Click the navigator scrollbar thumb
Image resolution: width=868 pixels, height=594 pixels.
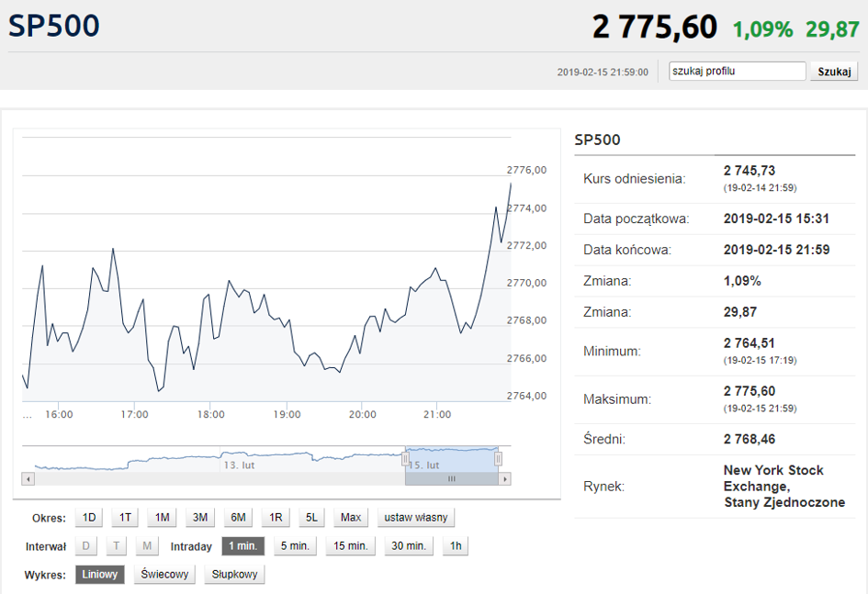click(452, 479)
